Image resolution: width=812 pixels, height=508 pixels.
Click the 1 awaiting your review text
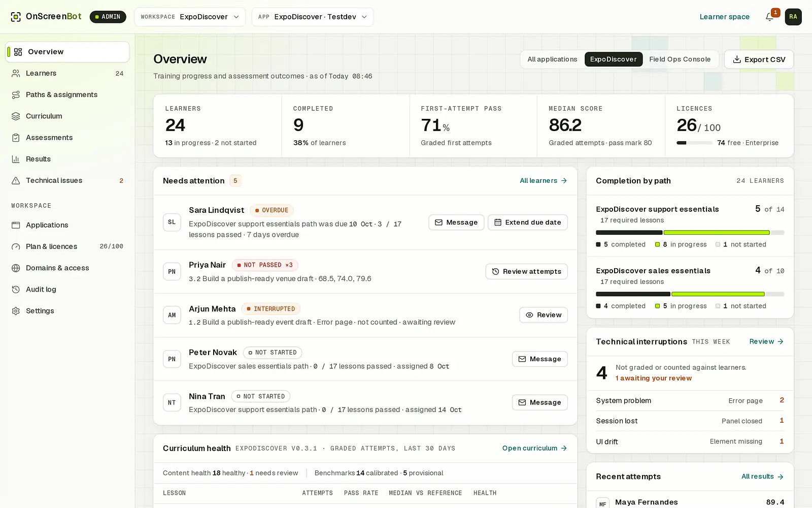pos(654,378)
